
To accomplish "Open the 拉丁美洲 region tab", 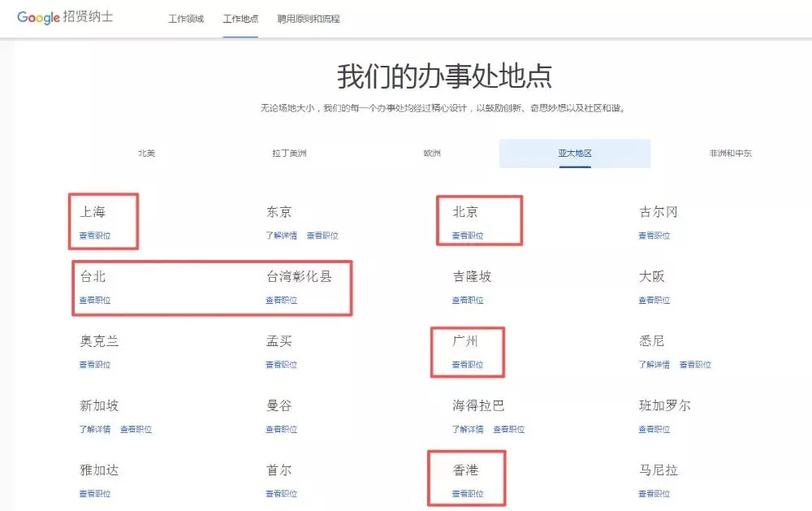I will [x=289, y=154].
